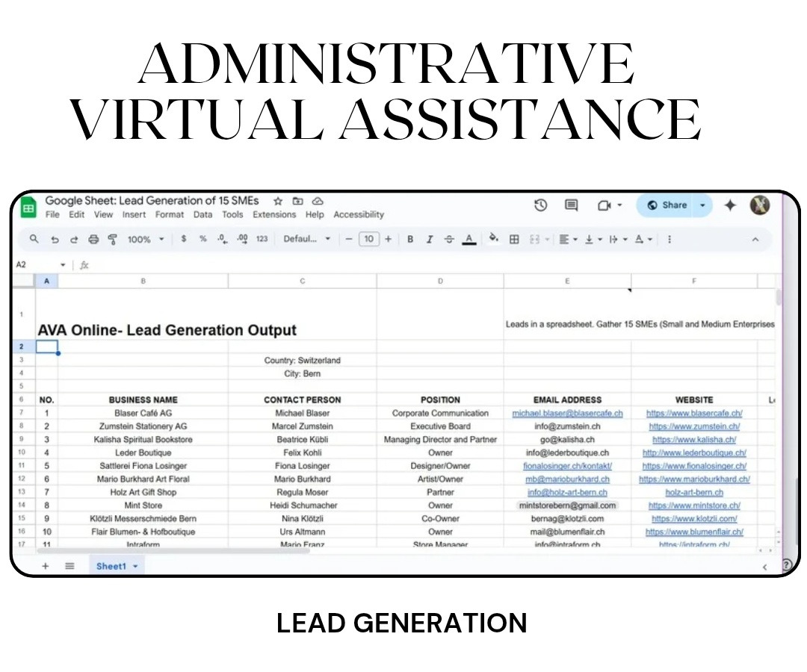Click the search magnifier in the toolbar
Image resolution: width=807 pixels, height=672 pixels.
(34, 240)
